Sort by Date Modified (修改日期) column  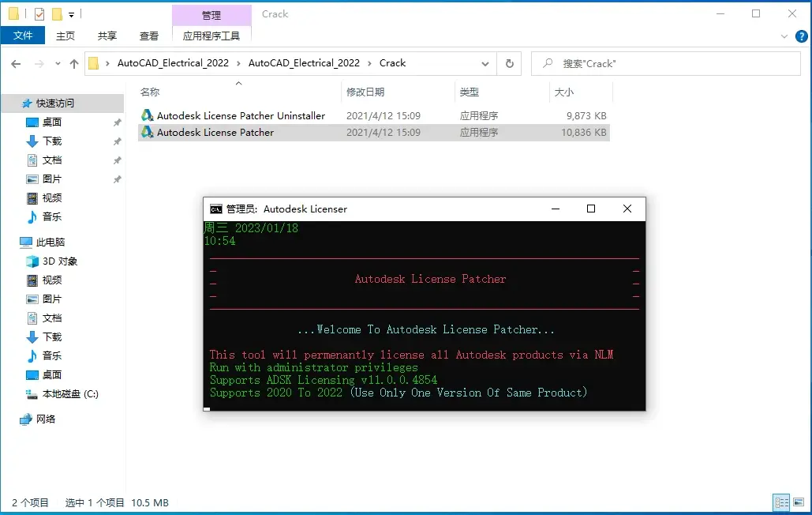click(365, 92)
